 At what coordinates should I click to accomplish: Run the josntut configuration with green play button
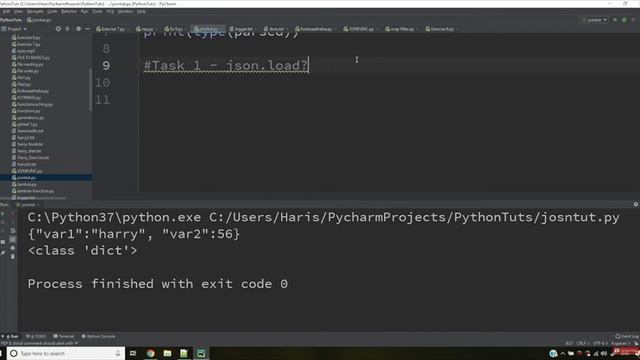tap(615, 20)
